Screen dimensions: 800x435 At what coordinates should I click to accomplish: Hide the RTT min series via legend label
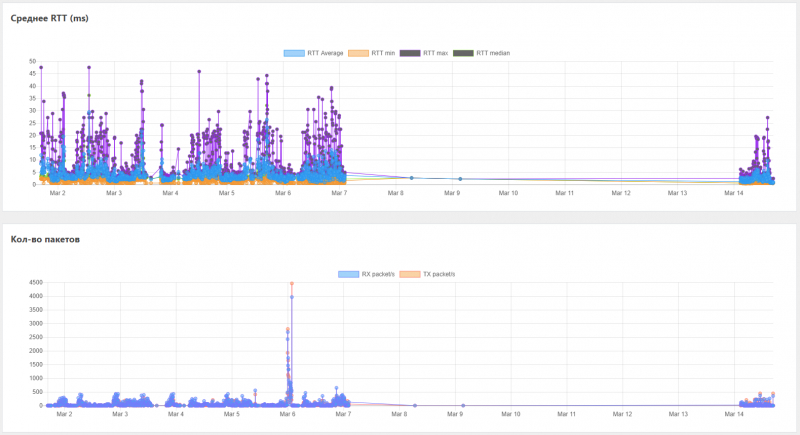(x=383, y=53)
